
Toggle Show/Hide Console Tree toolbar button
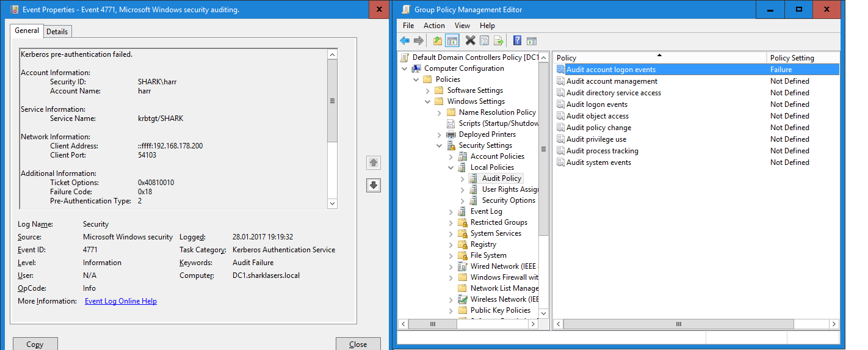452,41
